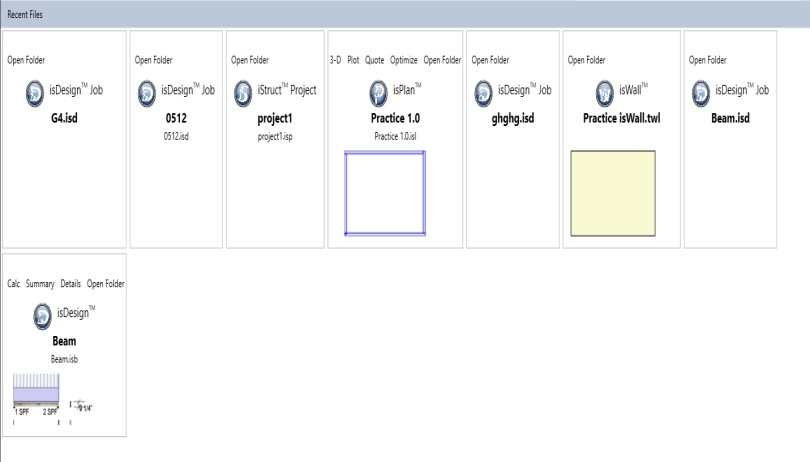This screenshot has width=810, height=462.
Task: Click Quote on the Practice 1.0 card
Action: click(375, 60)
